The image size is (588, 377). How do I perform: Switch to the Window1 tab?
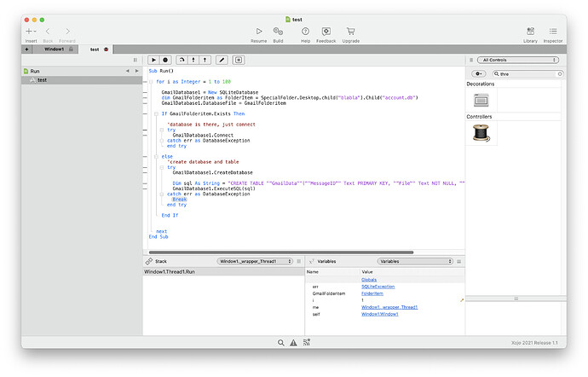pos(55,49)
